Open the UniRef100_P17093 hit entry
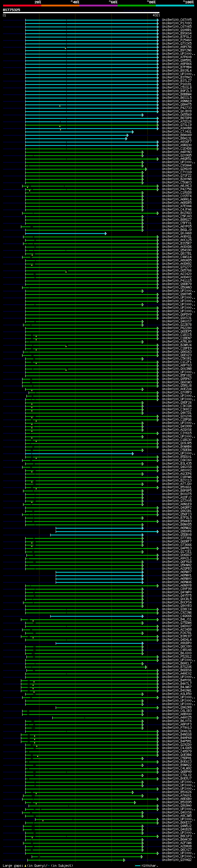The image size is (197, 868). point(177,23)
